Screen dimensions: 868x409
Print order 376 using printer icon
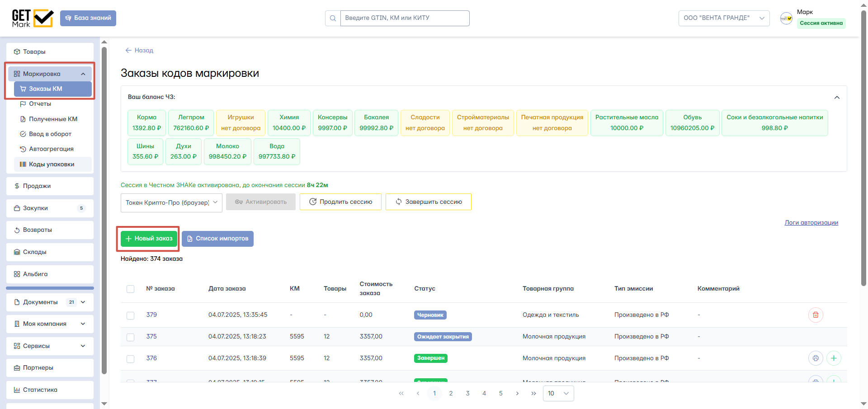point(816,358)
